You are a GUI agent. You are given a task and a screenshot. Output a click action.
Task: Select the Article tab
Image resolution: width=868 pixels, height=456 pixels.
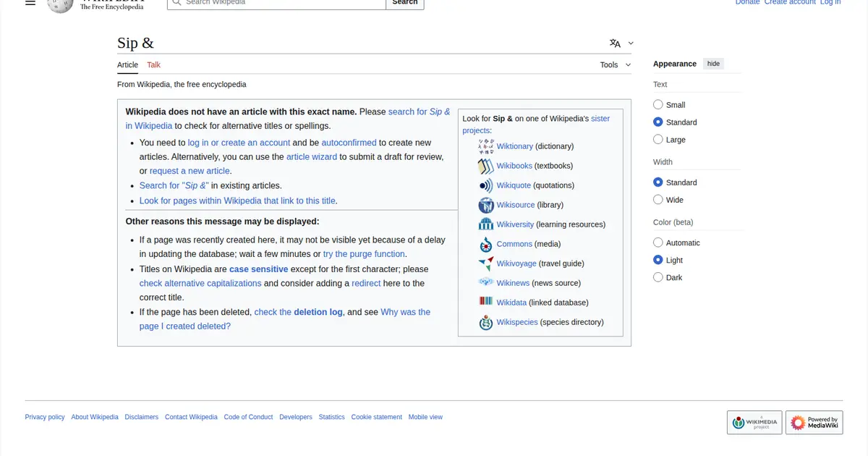click(127, 65)
